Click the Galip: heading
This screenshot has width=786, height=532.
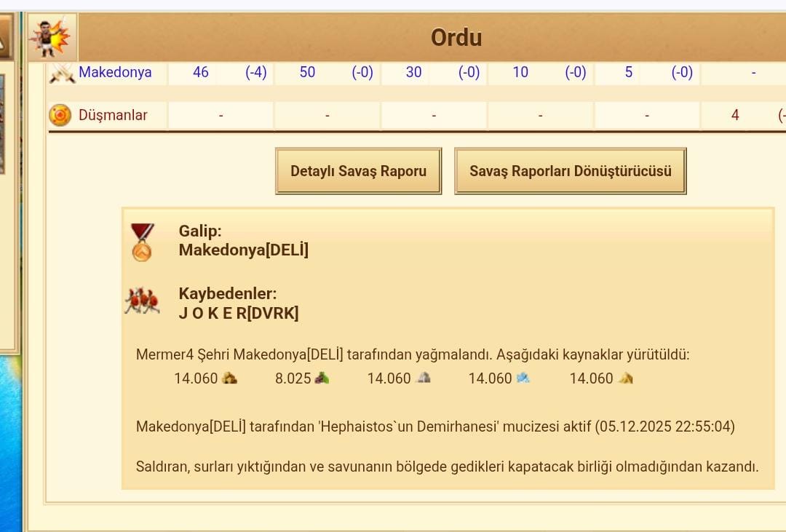pyautogui.click(x=200, y=231)
